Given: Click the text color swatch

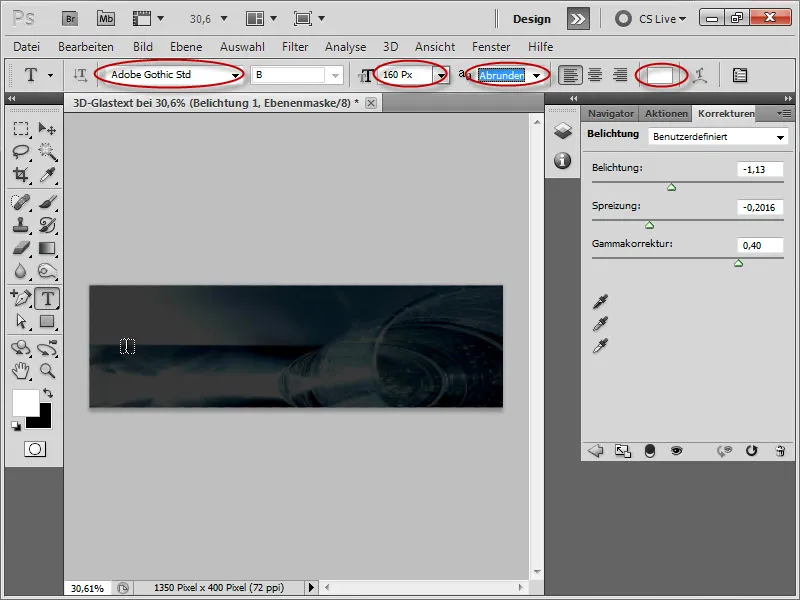Looking at the screenshot, I should point(660,76).
